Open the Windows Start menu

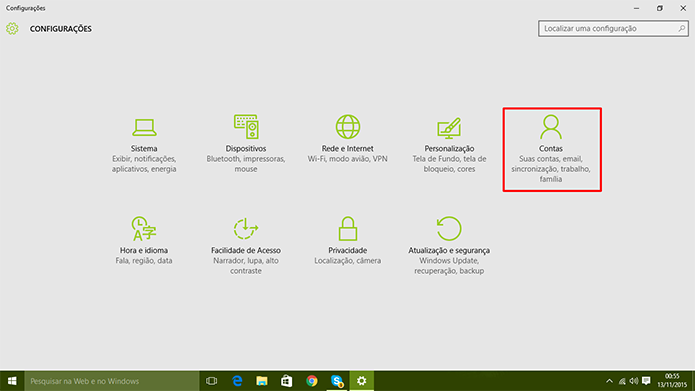click(x=12, y=381)
